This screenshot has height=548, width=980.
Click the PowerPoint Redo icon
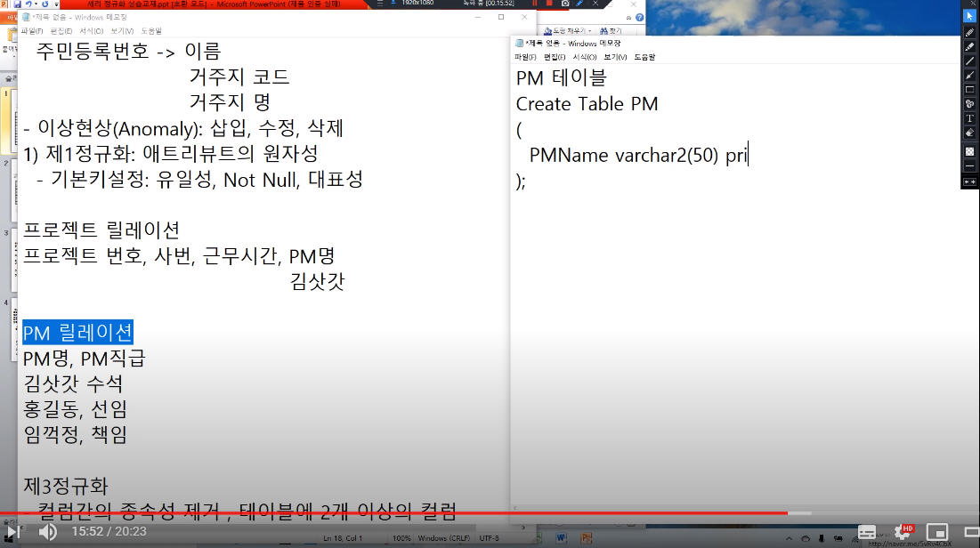(x=45, y=4)
